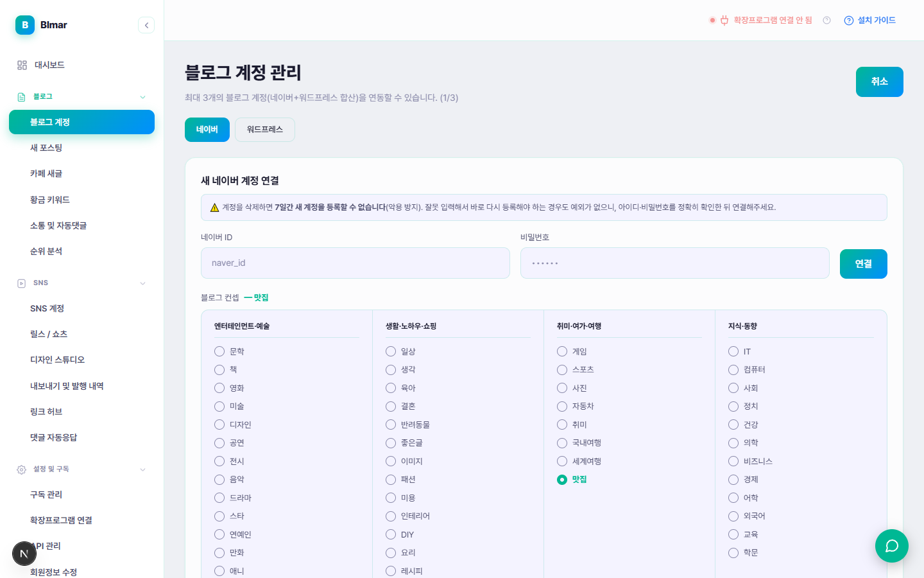Select the DIY radio button

391,534
